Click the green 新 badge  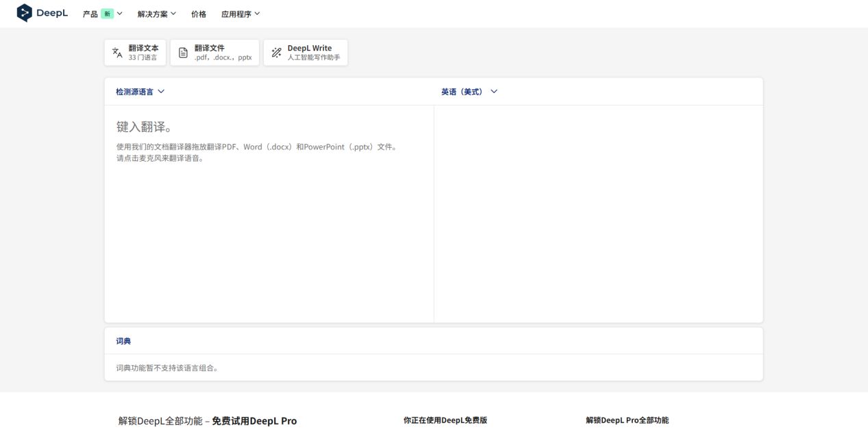[108, 14]
